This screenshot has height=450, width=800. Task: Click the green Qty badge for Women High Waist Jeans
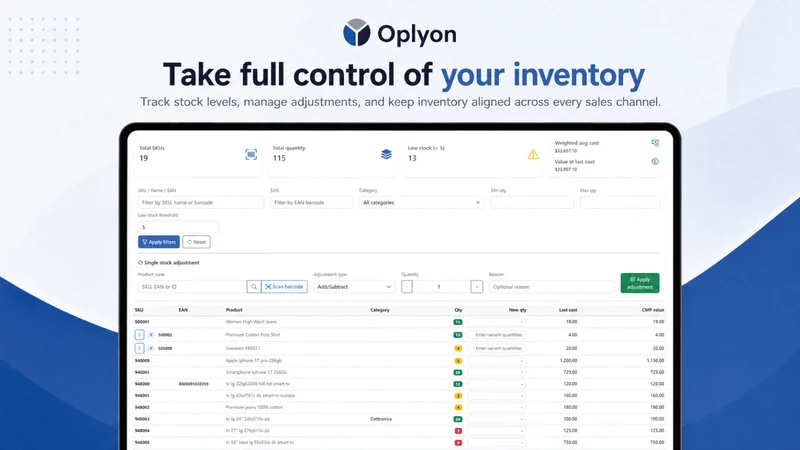[x=458, y=322]
